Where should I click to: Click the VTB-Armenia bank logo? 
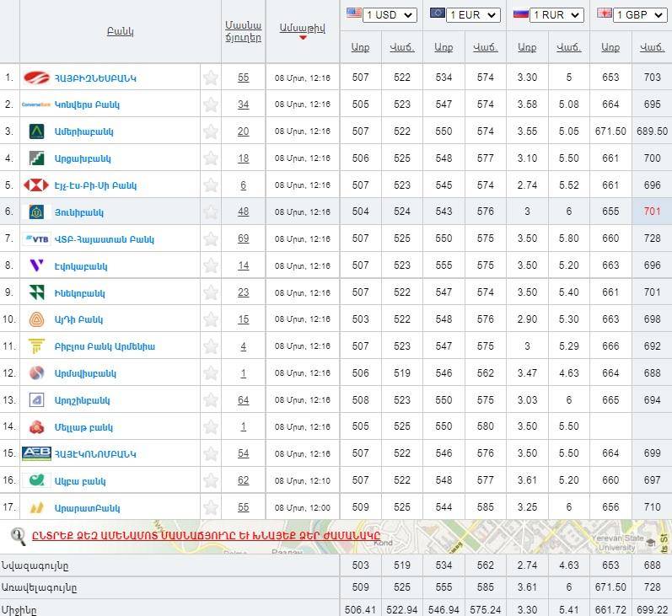point(37,239)
